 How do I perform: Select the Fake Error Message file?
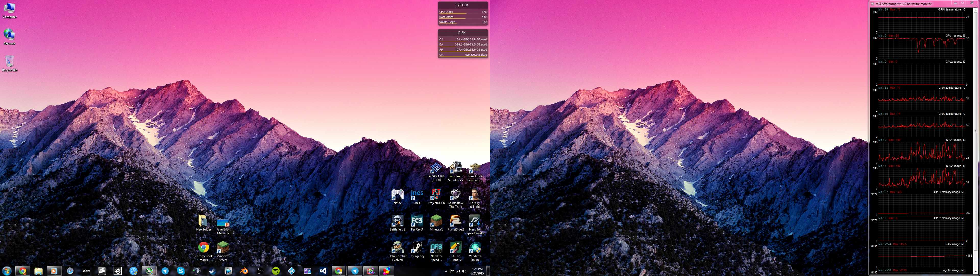223,226
